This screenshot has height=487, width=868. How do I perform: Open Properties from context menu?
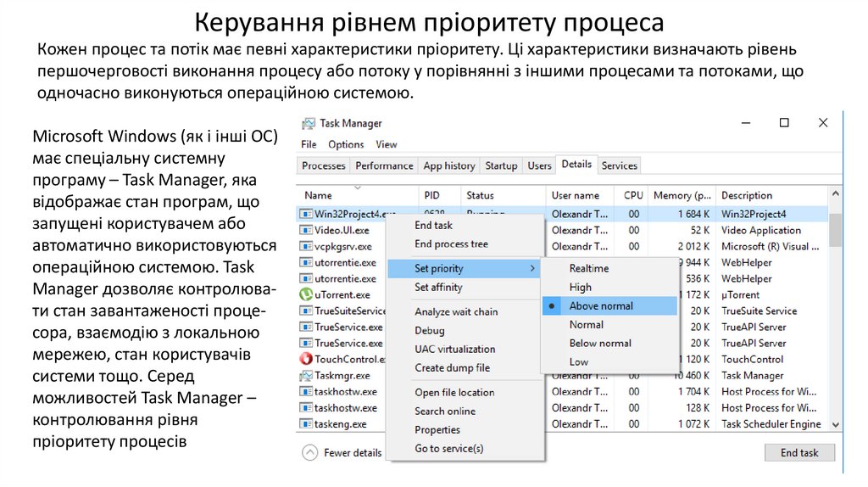click(x=465, y=429)
